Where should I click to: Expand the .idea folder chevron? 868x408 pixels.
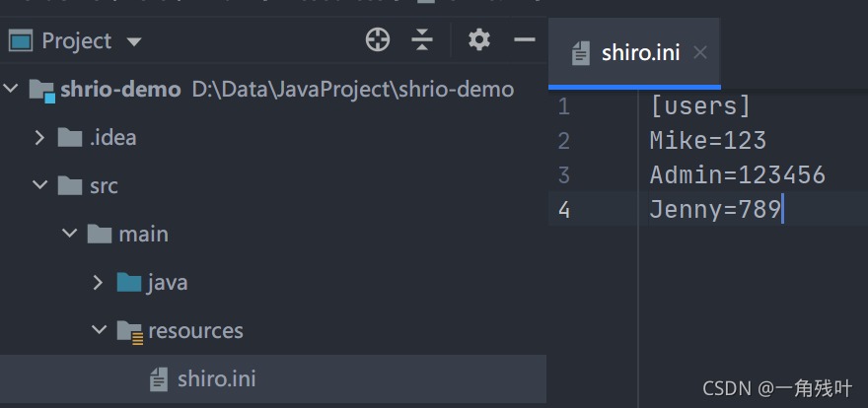click(39, 137)
